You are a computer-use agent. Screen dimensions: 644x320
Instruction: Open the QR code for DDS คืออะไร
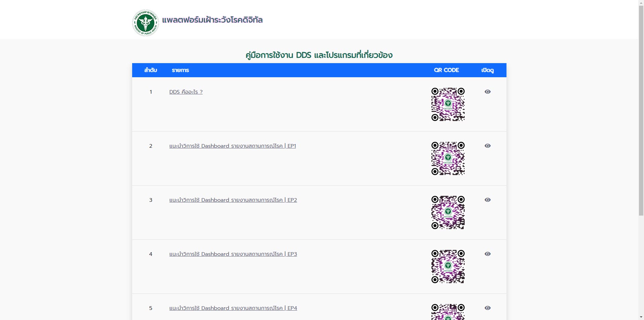(448, 104)
